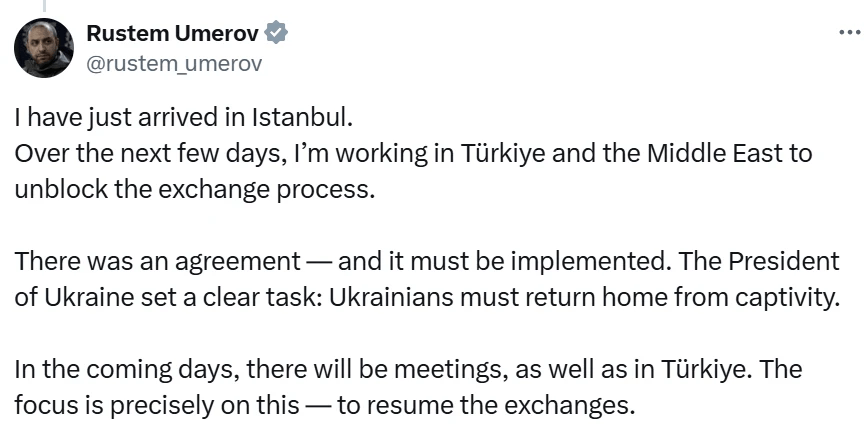Click the blue verified badge icon
Viewport: 864px width, 430px height.
277,34
